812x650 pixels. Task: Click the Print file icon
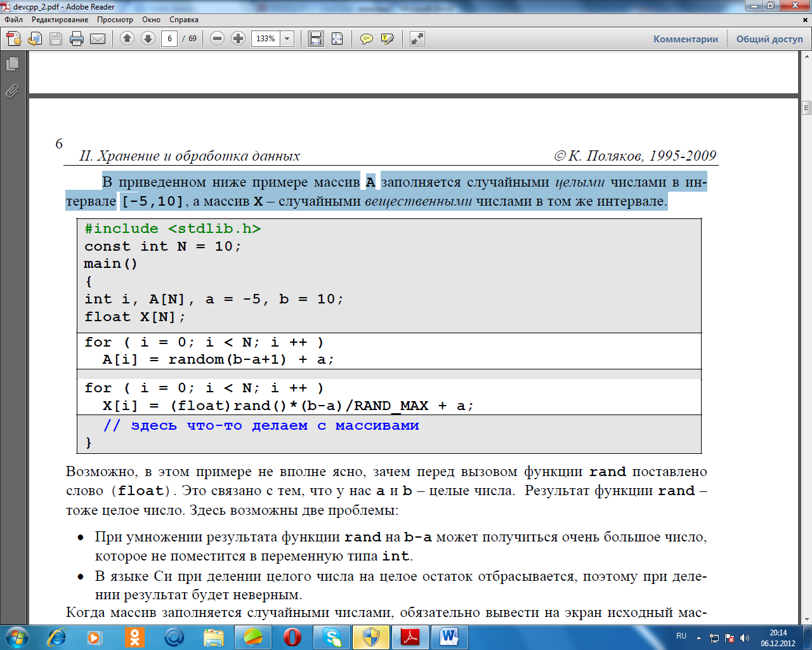point(77,39)
